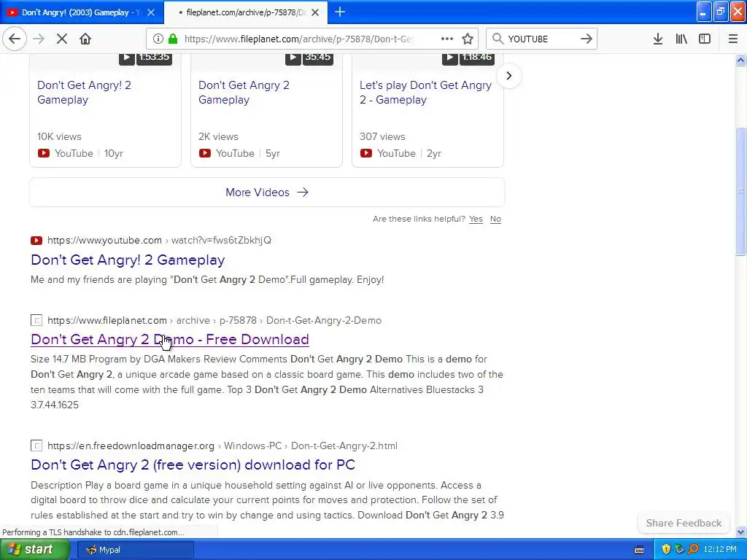Open Don't Get Angry 2 Demo - Free Download

[169, 340]
